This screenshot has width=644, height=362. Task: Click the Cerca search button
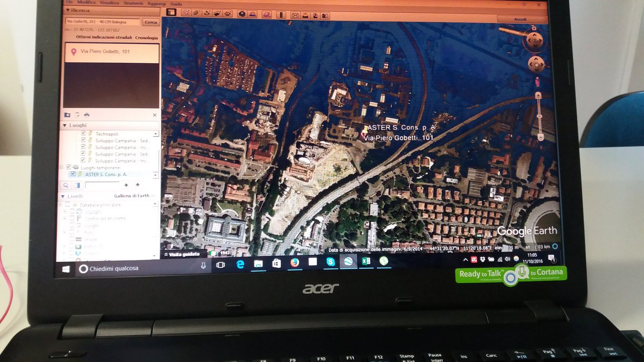click(151, 22)
